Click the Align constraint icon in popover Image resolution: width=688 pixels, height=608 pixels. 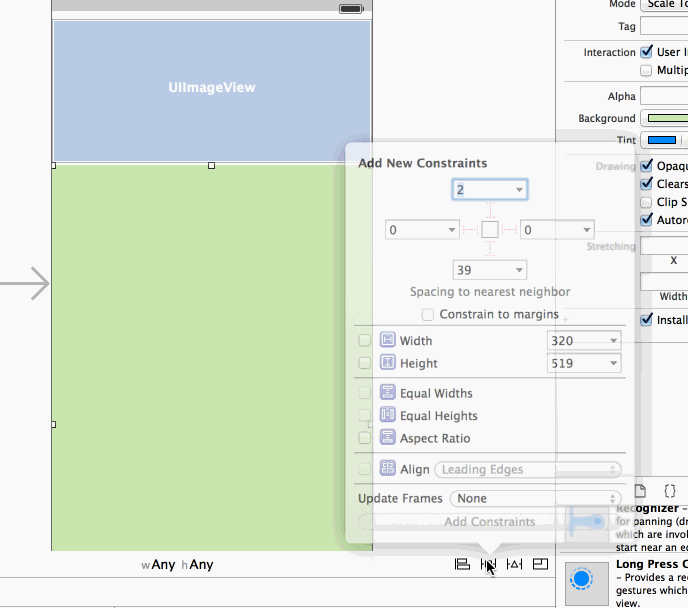pyautogui.click(x=387, y=469)
